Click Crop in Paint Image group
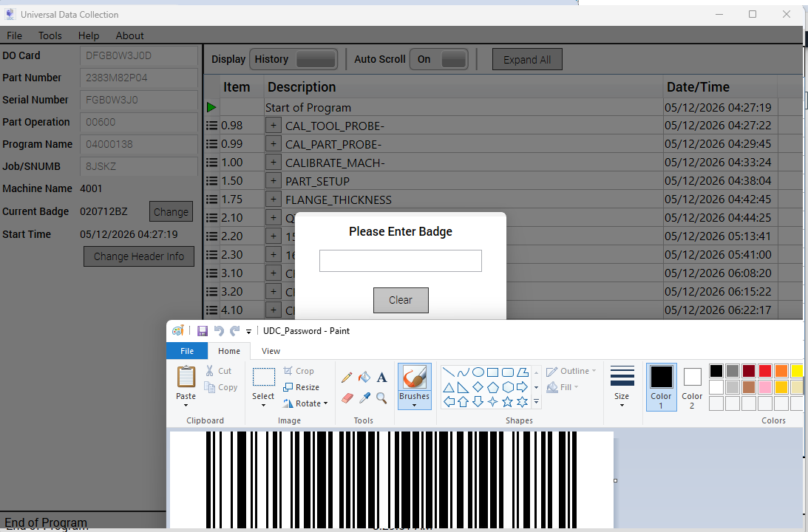Image resolution: width=808 pixels, height=532 pixels. [299, 371]
